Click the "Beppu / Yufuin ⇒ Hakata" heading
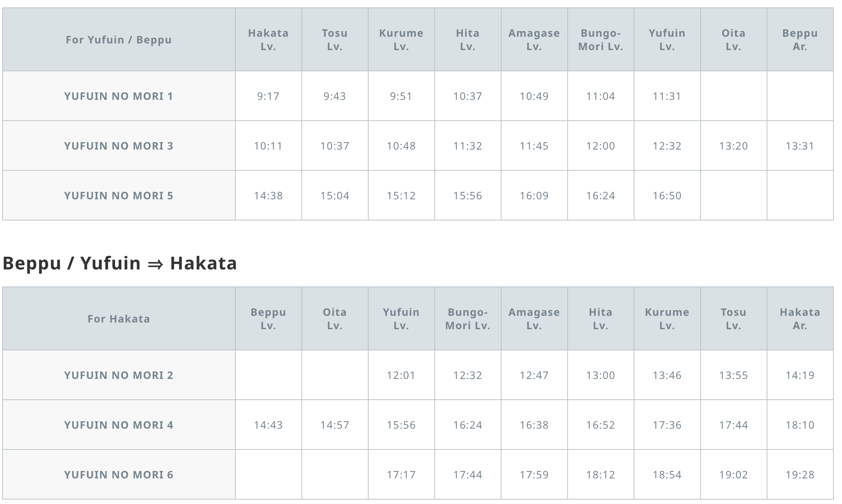 coord(120,263)
